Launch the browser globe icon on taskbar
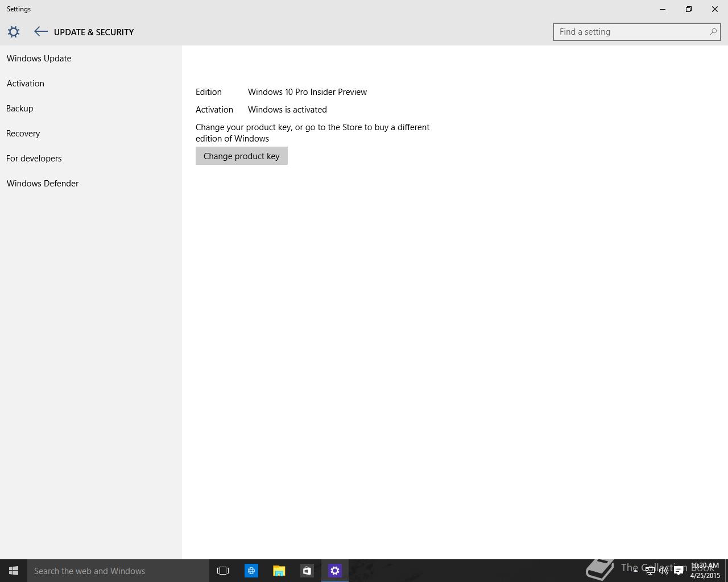 pyautogui.click(x=251, y=571)
